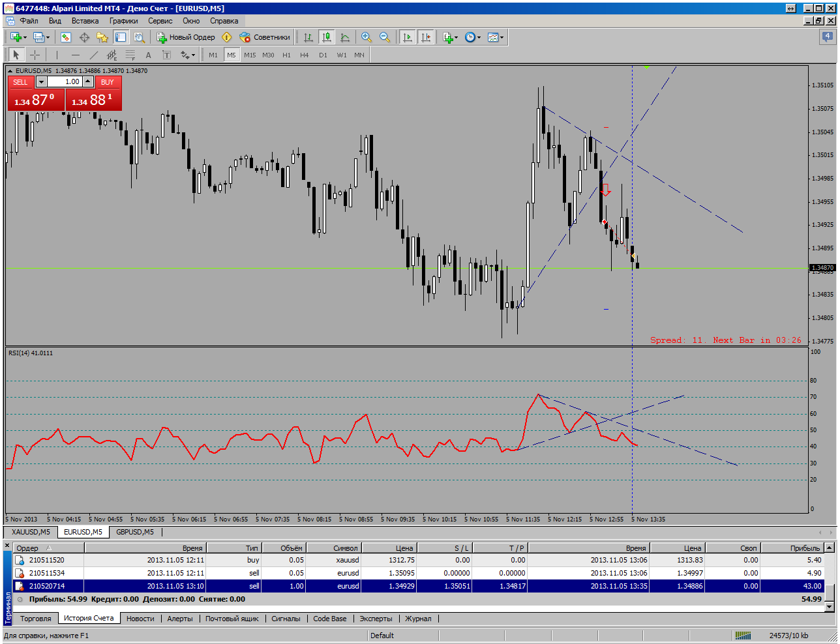Open dropdown arrow beside Profiles icon
This screenshot has width=840, height=644.
click(48, 37)
